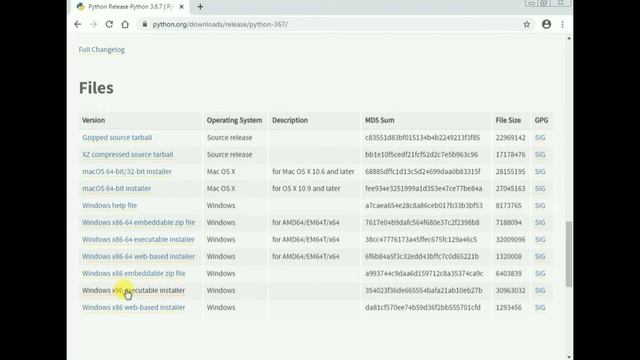
Task: Download the Gzipped source tarball
Action: pos(117,138)
